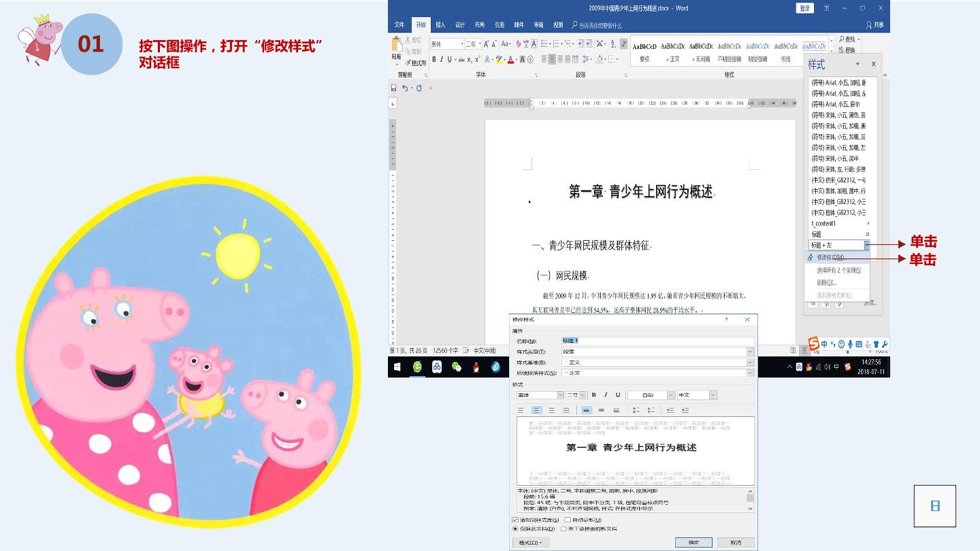
Task: Switch to the 视图 ribbon tab
Action: pos(558,24)
